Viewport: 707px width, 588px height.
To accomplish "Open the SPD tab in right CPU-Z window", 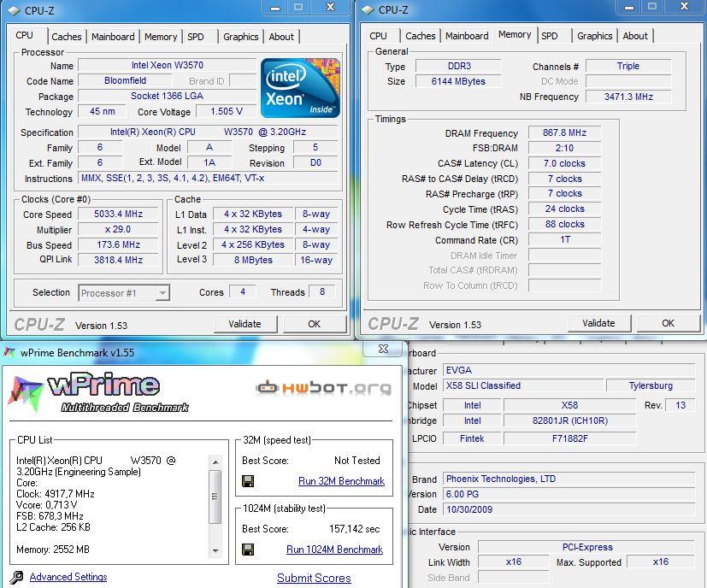I will point(549,36).
